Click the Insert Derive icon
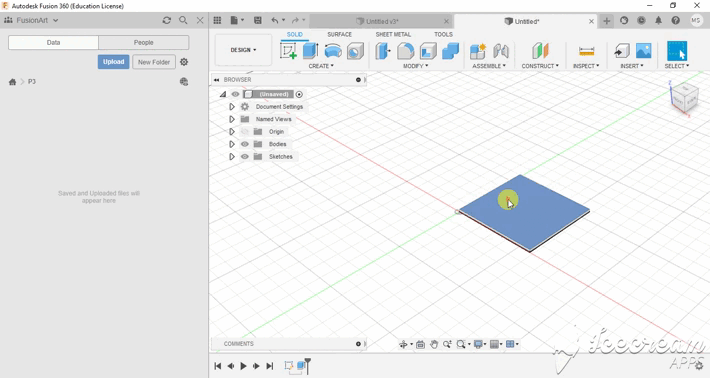The image size is (710, 378). [x=622, y=51]
